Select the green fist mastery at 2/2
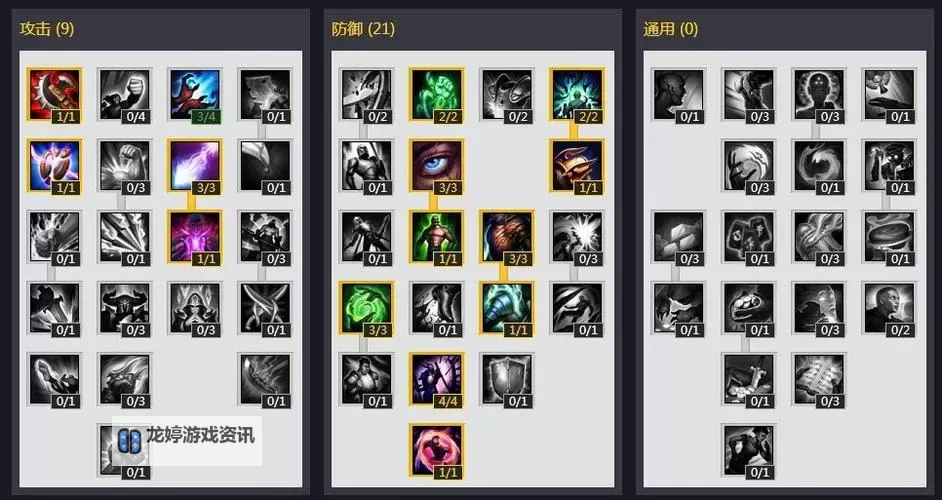This screenshot has height=500, width=942. [x=437, y=96]
